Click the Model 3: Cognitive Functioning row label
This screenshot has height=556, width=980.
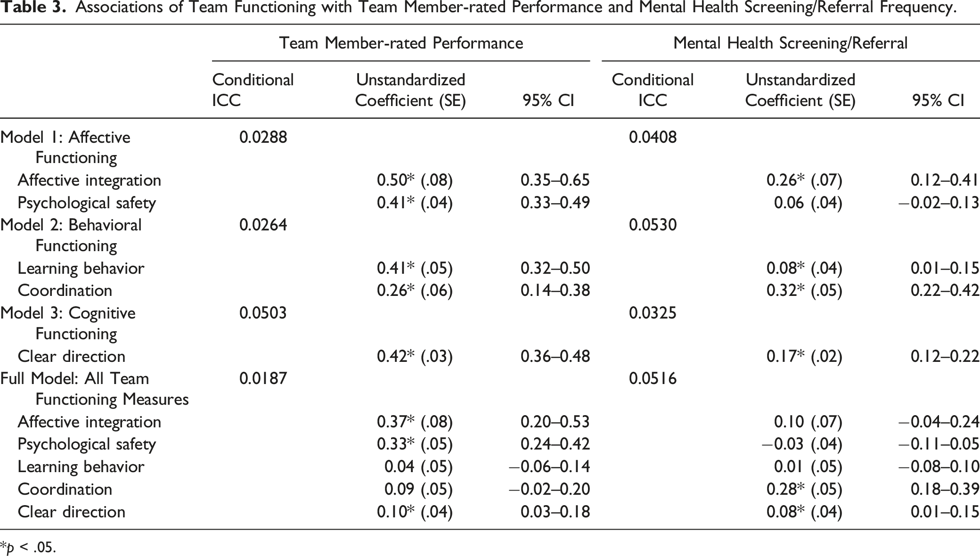(x=68, y=323)
